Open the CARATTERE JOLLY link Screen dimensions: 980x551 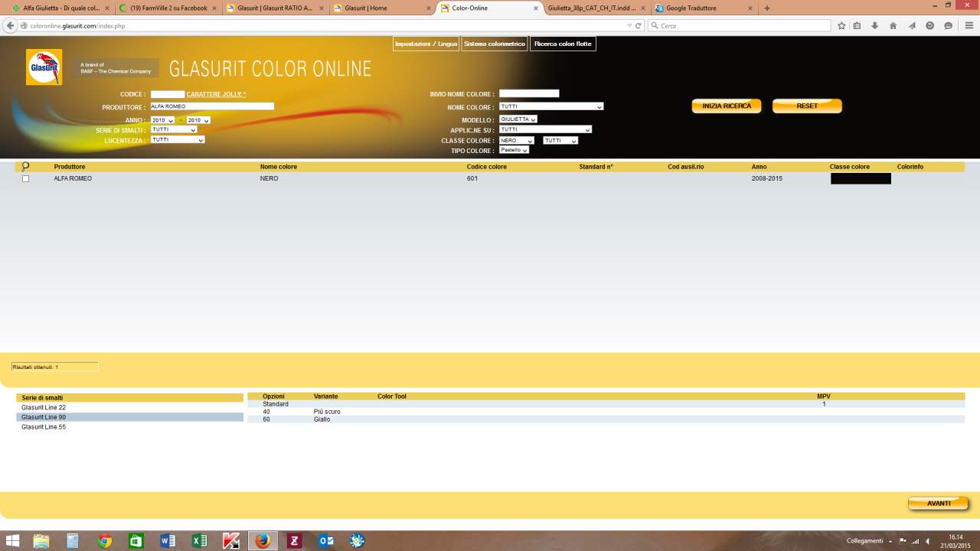click(216, 94)
